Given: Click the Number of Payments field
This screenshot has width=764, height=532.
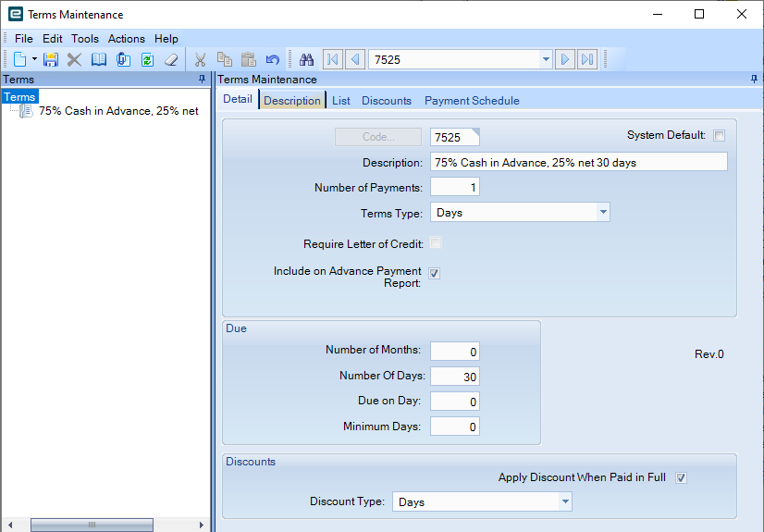Looking at the screenshot, I should 455,187.
